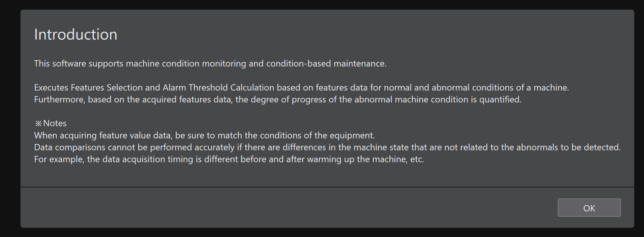Click the horizontal divider above the OK button

point(327,187)
